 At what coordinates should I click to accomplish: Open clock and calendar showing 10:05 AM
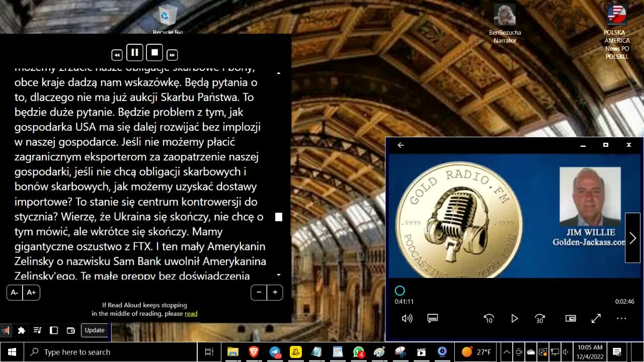[x=590, y=352]
